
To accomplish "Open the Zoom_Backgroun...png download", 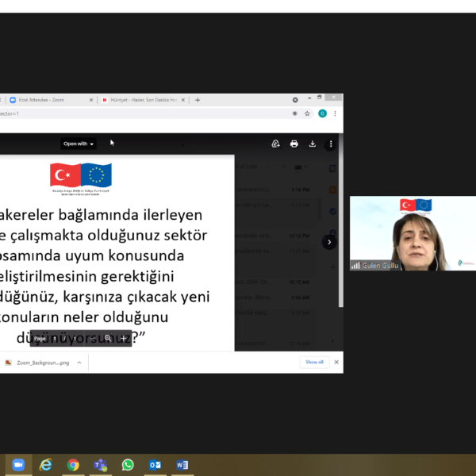I will (38, 363).
